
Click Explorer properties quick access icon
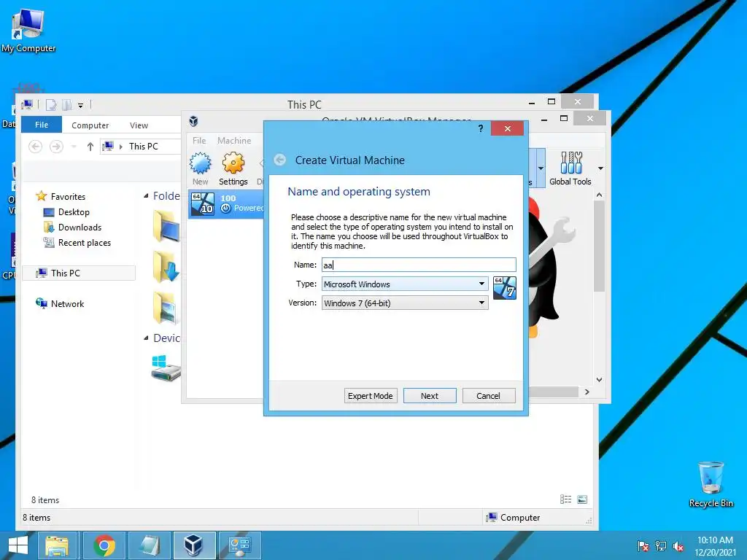point(51,105)
